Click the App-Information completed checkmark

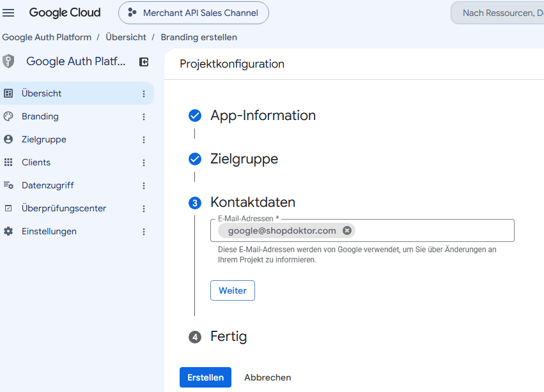[x=195, y=116]
